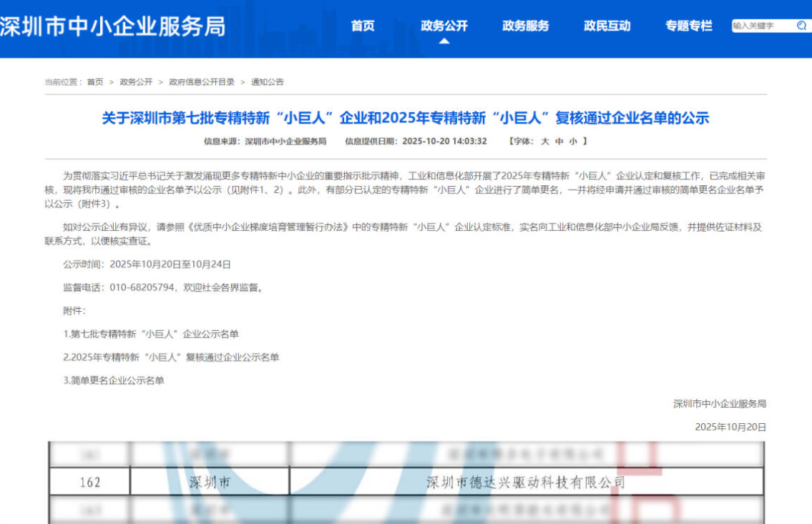Open attachment 2 复核通过企业公示名单

pyautogui.click(x=171, y=357)
